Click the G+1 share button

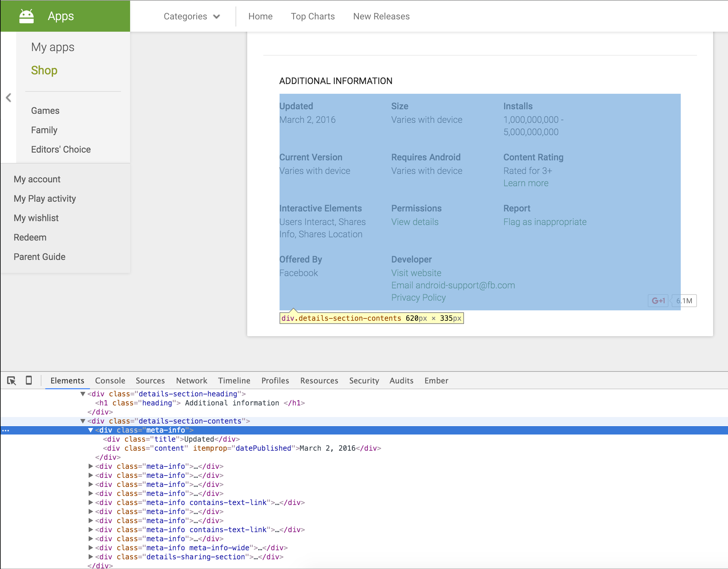[658, 301]
